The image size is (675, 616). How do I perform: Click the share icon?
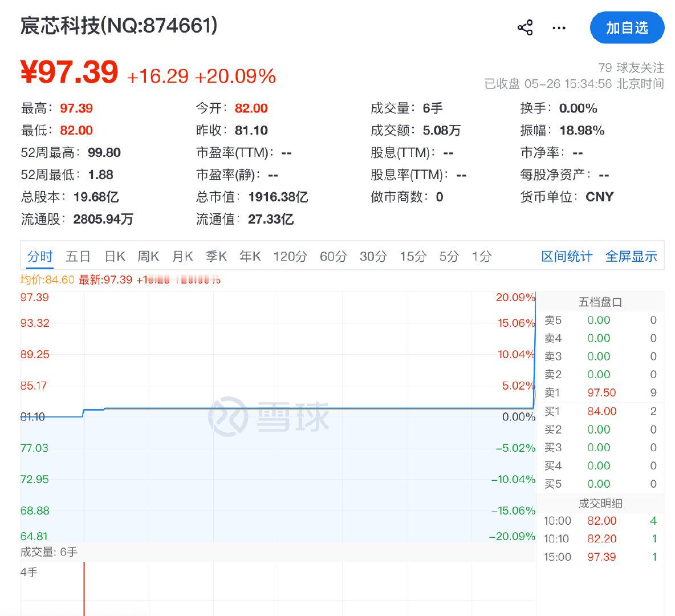[x=525, y=28]
